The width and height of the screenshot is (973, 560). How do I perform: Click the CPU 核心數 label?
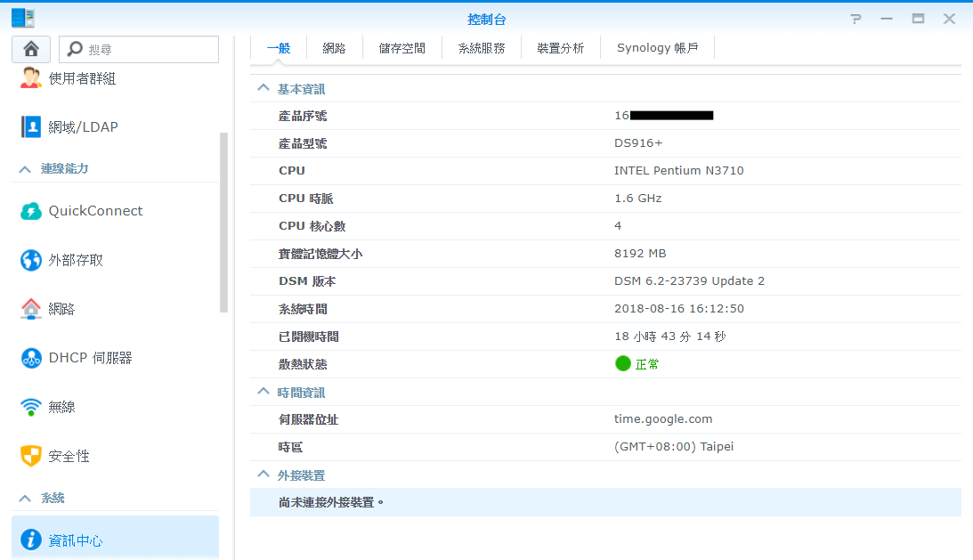[x=312, y=226]
